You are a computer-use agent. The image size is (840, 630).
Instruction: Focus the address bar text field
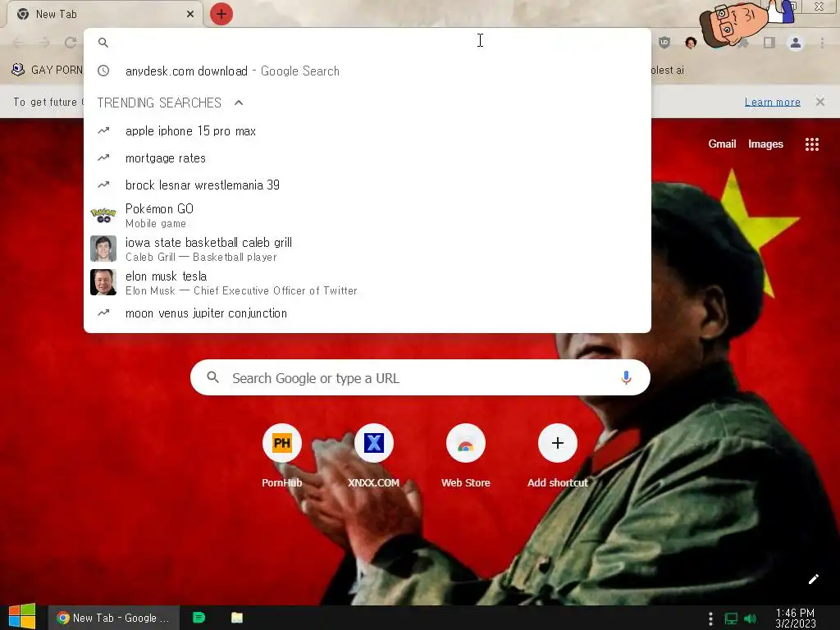click(367, 43)
